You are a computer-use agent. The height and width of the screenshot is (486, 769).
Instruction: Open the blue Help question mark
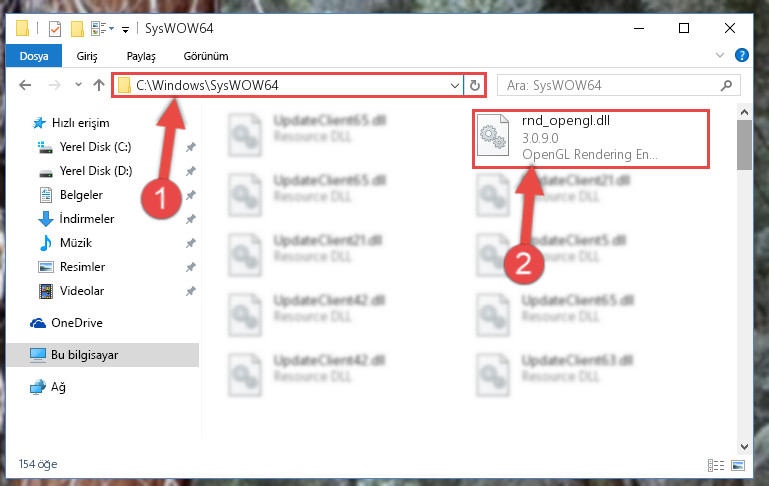point(742,55)
